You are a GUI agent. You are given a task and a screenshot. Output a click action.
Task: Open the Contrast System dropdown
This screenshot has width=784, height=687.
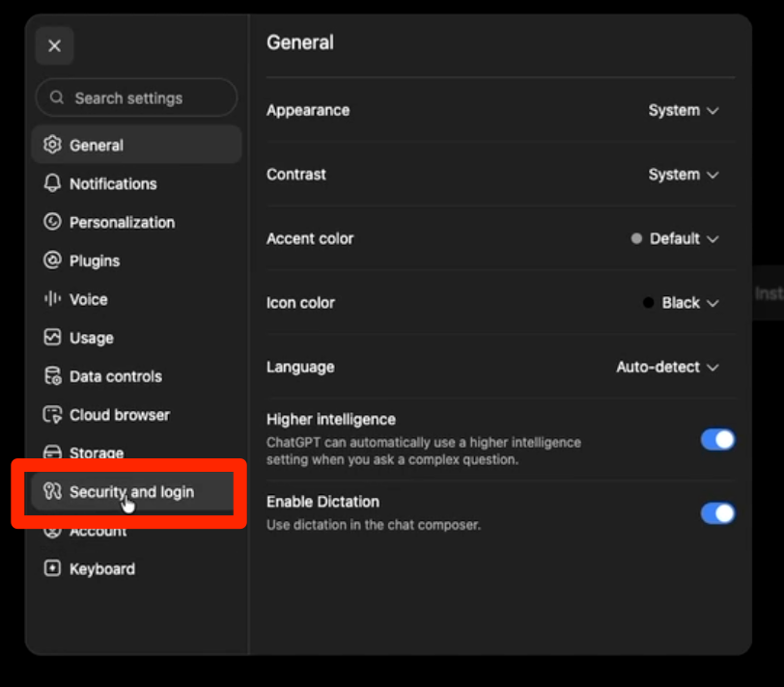point(683,175)
